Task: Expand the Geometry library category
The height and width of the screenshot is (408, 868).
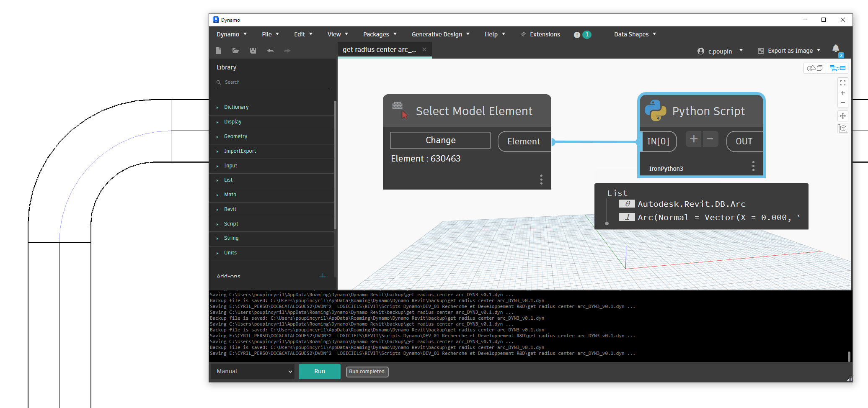Action: (x=235, y=136)
